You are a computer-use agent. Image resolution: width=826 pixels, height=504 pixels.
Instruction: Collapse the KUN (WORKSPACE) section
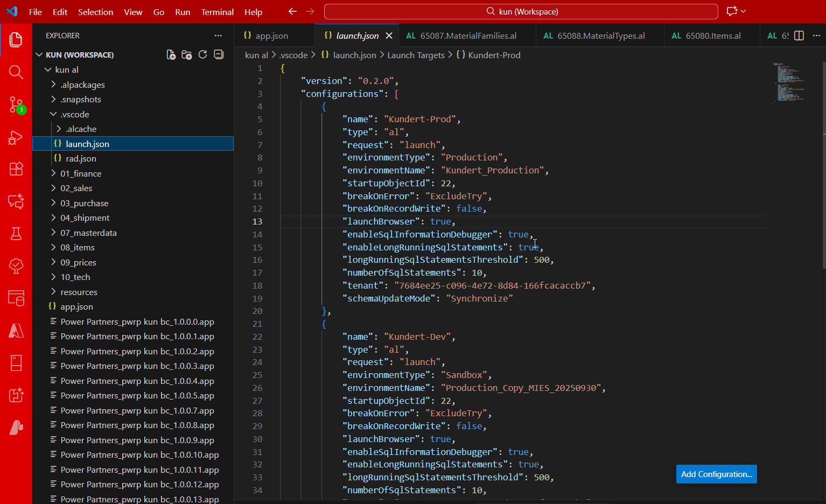39,55
